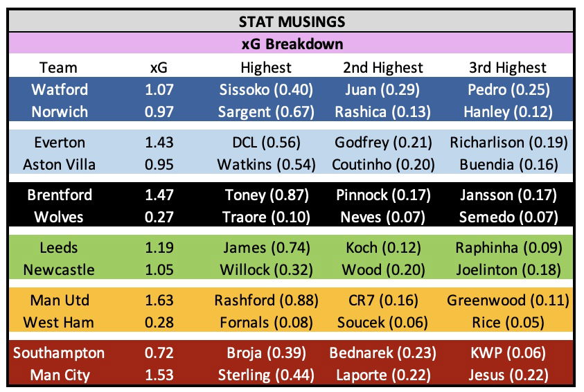Click the Southampton team cell
The height and width of the screenshot is (392, 584).
(59, 353)
